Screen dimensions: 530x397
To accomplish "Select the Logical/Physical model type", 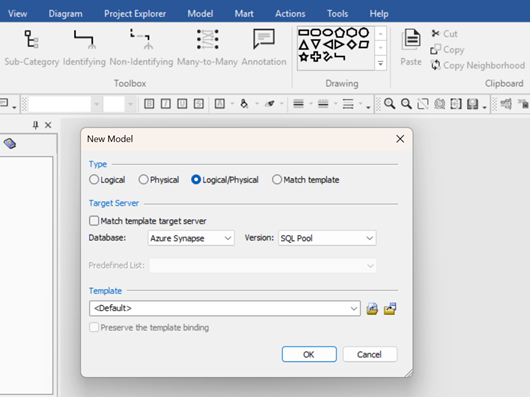I will coord(225,180).
